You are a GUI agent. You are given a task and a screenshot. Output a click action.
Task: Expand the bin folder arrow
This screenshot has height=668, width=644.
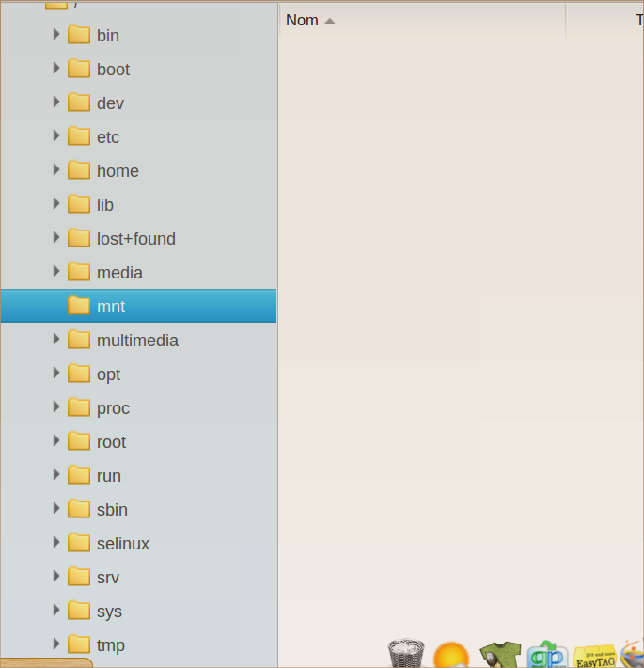(55, 35)
